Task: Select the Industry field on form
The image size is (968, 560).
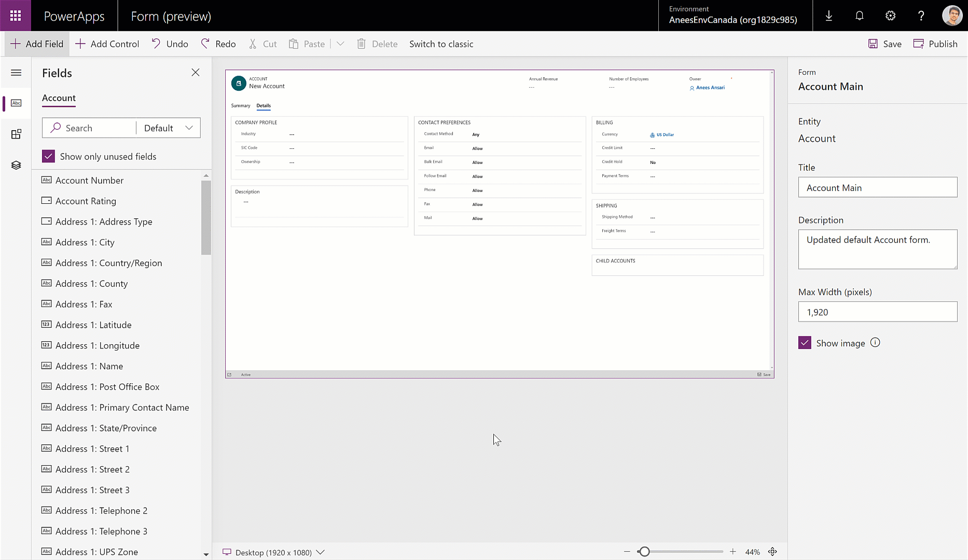Action: pyautogui.click(x=320, y=134)
